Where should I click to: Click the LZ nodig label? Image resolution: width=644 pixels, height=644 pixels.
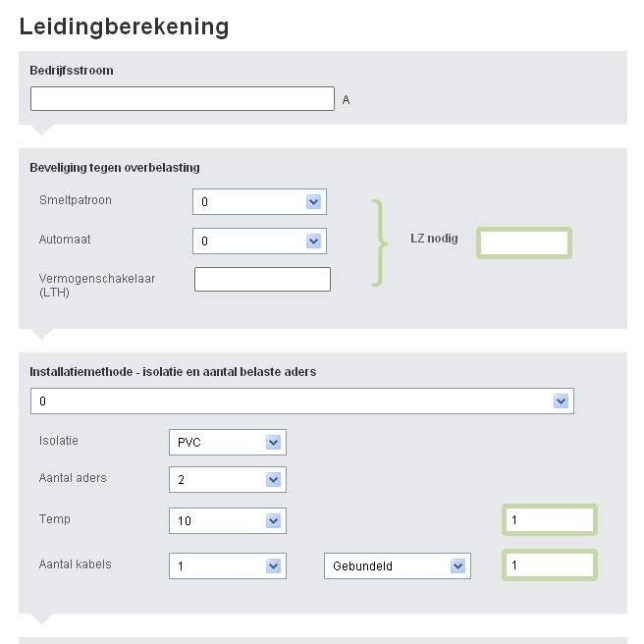click(x=434, y=239)
